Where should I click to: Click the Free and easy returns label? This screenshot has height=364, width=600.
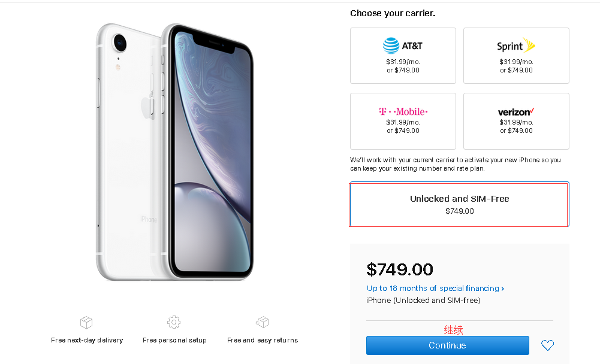[263, 340]
